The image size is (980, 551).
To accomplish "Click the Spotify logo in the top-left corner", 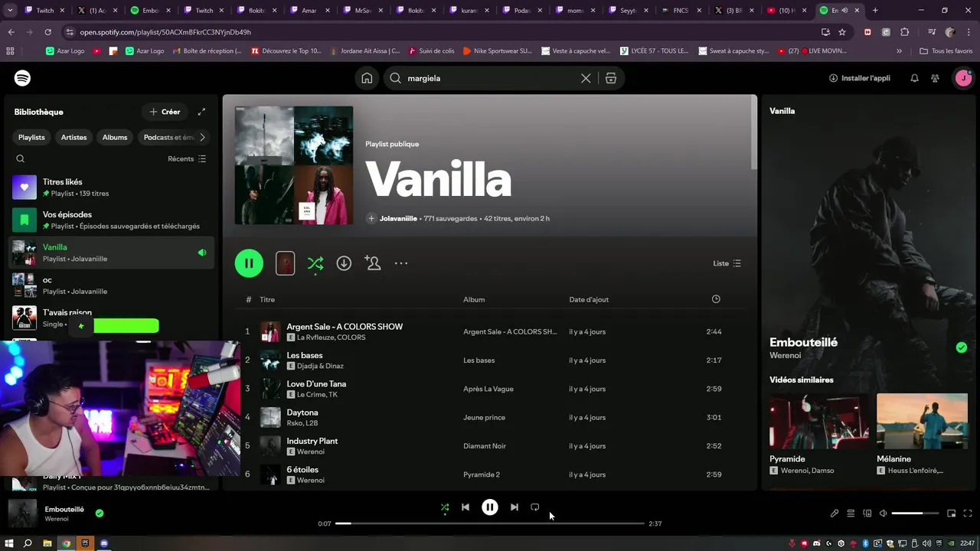I will [x=22, y=78].
